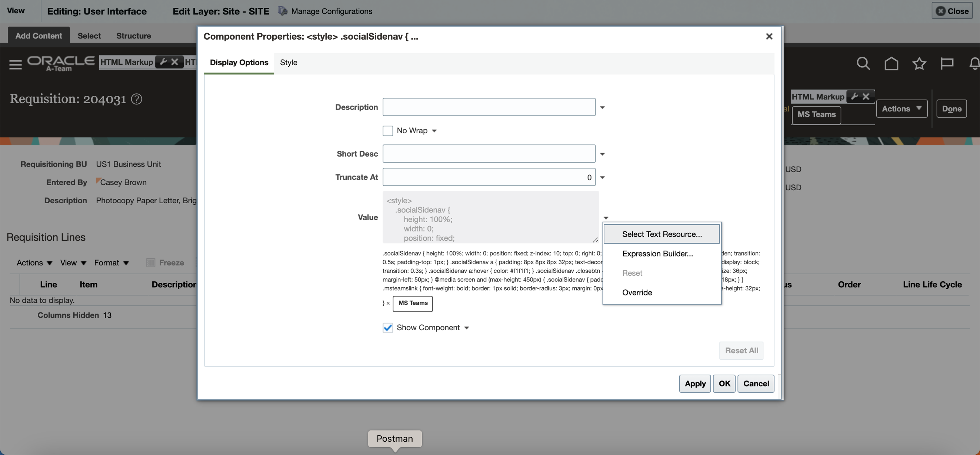This screenshot has height=455, width=980.
Task: Click inside the Short Desc input field
Action: (489, 154)
